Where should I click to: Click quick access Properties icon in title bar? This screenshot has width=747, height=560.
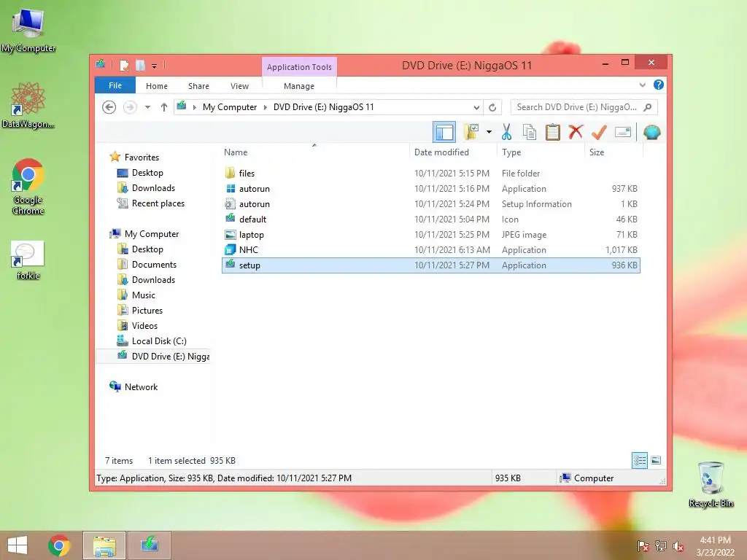point(124,65)
